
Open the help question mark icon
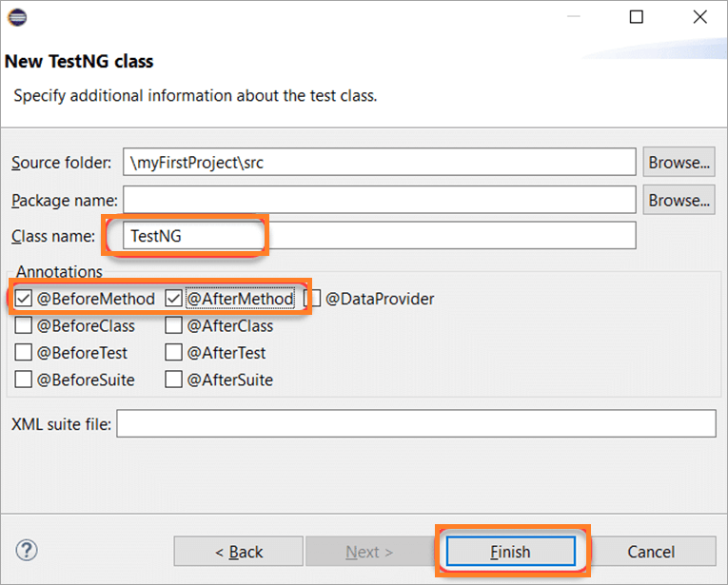[x=27, y=550]
